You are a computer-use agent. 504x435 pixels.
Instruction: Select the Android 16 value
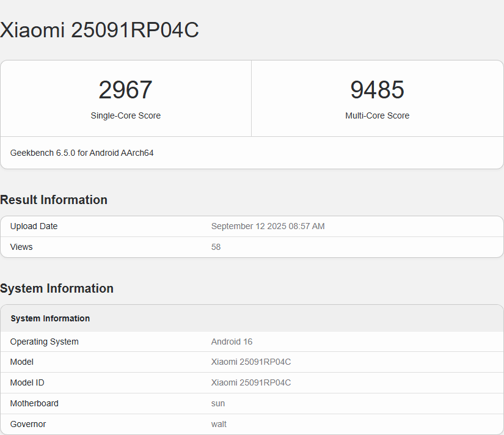[232, 342]
